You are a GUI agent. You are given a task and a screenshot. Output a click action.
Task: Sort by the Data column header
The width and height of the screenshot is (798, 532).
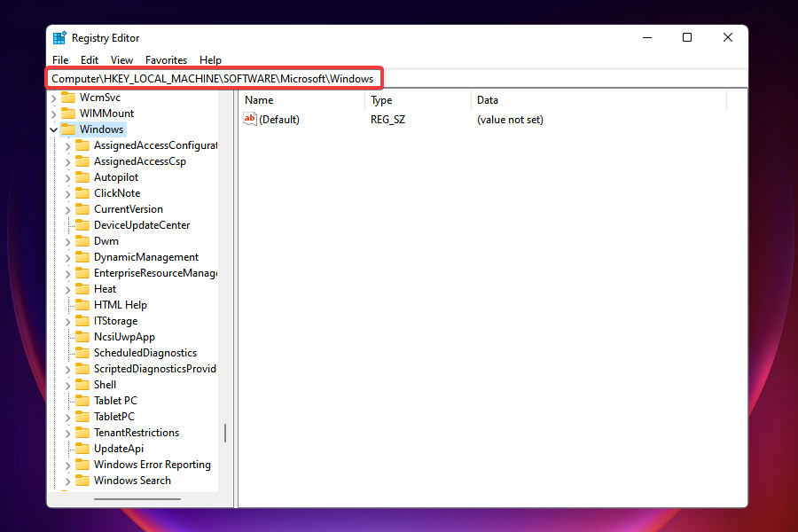coord(599,100)
